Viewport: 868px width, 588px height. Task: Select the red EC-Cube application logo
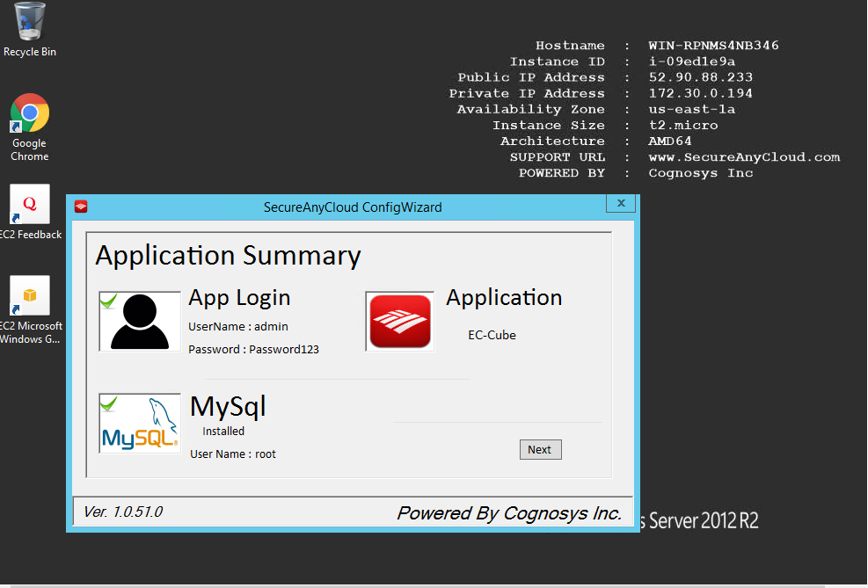[399, 320]
